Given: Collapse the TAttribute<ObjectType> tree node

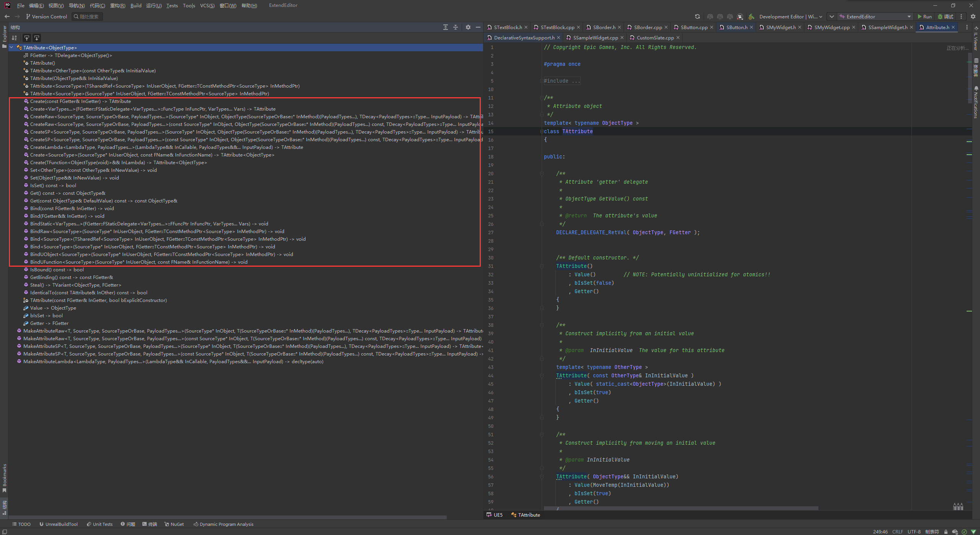Looking at the screenshot, I should (11, 47).
